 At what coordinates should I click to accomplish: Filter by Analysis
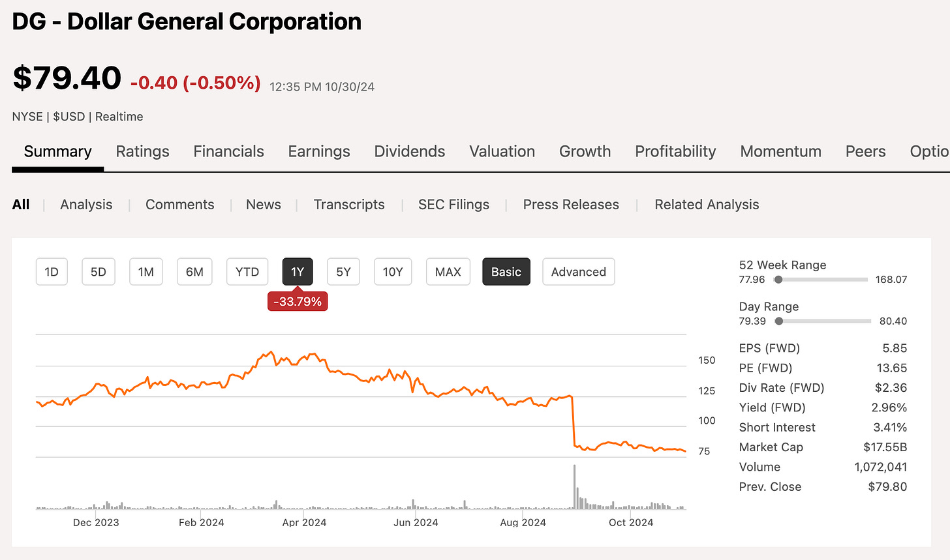(x=86, y=205)
